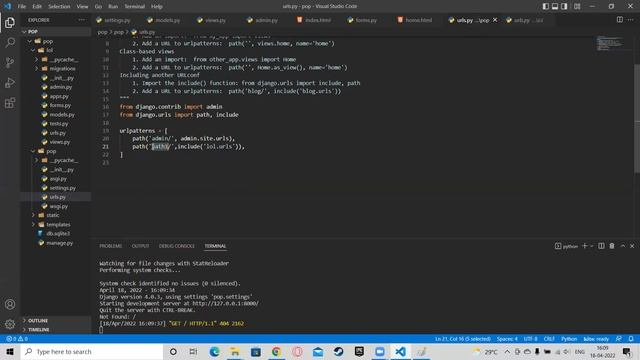Expand the migrations folder
The width and height of the screenshot is (640, 360).
pyautogui.click(x=56, y=69)
